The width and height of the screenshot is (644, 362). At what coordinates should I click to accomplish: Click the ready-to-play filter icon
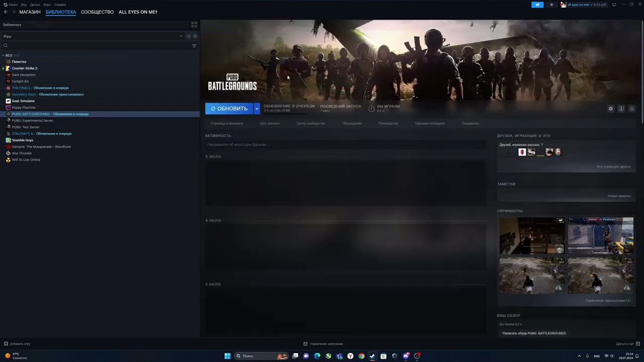(x=195, y=36)
